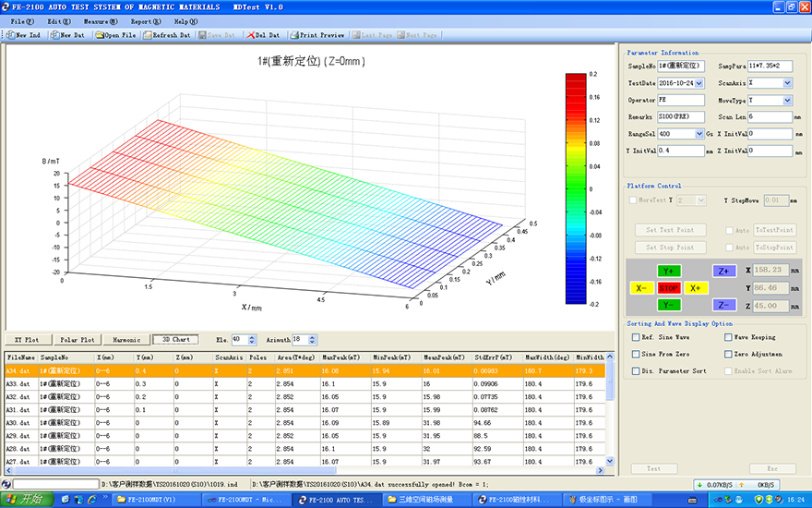The image size is (812, 508).
Task: Open the Edit menu
Action: (x=59, y=22)
